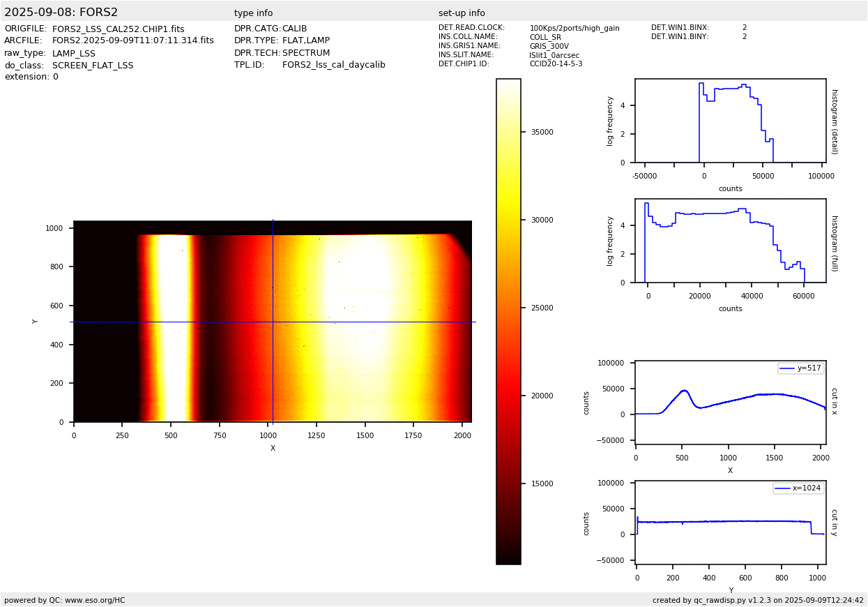This screenshot has height=607, width=868.
Task: Click the DPR.TECH value SPECTRUM
Action: pyautogui.click(x=306, y=53)
